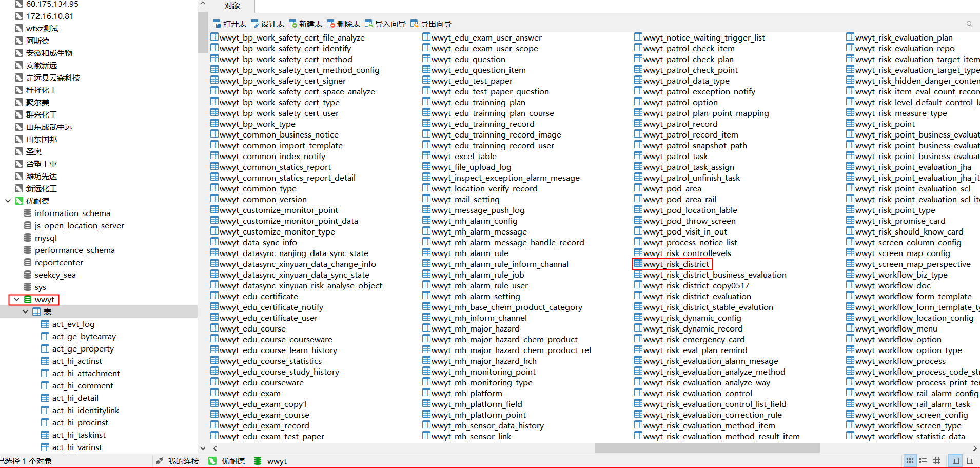Click the tree panel scroll-up arrow

point(203,4)
